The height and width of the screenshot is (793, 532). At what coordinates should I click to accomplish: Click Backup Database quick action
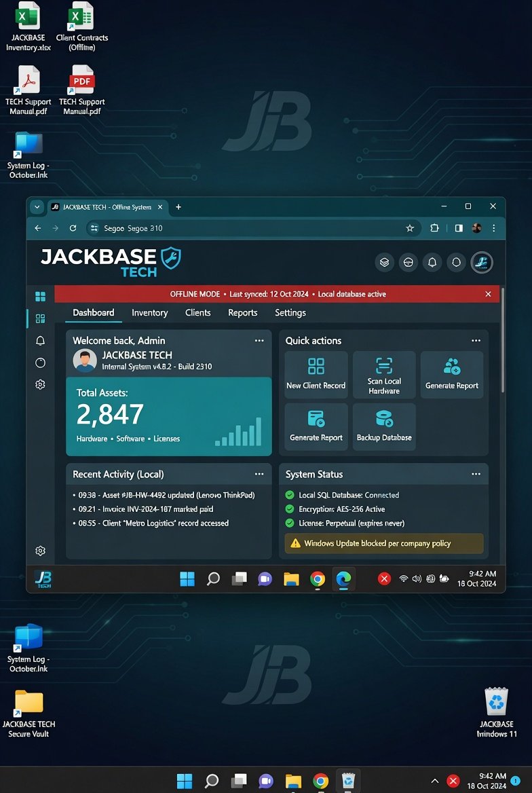[x=384, y=427]
